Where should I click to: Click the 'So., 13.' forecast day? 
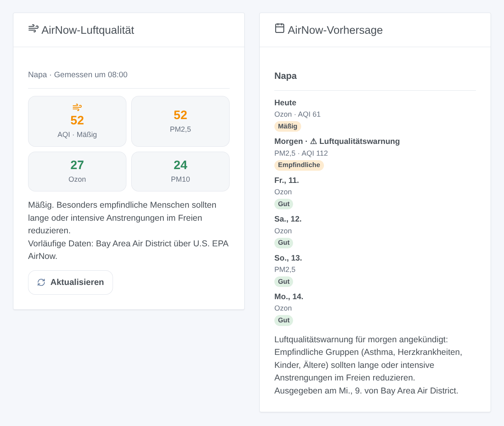[288, 258]
